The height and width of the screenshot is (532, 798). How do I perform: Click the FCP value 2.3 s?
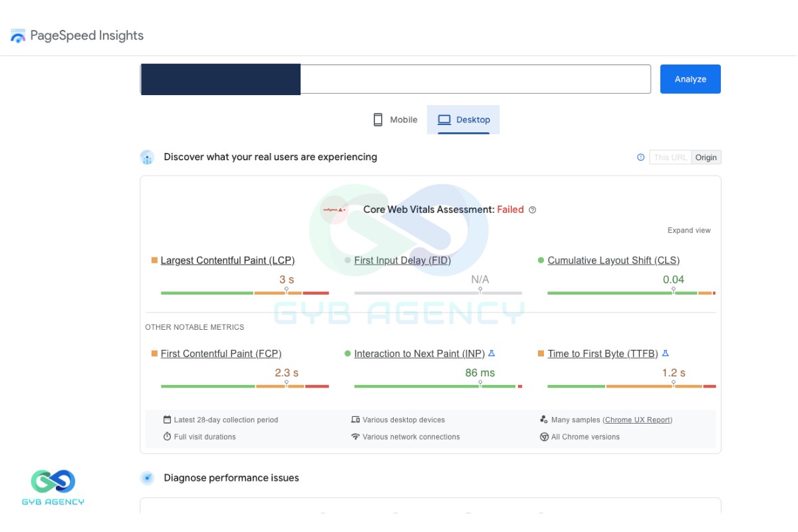[x=287, y=373]
